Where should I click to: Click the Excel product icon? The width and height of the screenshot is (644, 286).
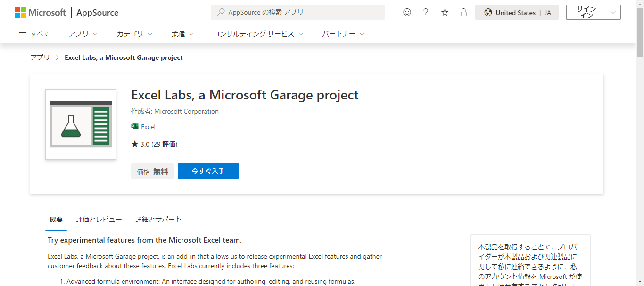click(134, 126)
